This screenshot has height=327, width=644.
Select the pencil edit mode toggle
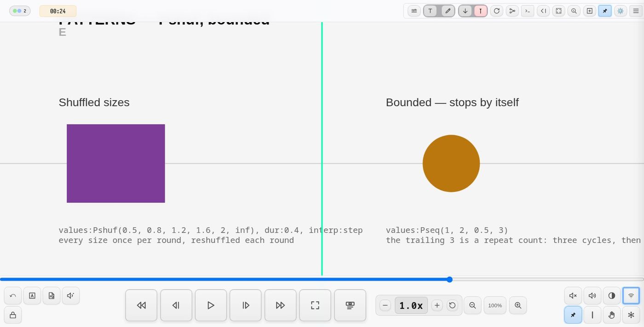click(x=448, y=11)
